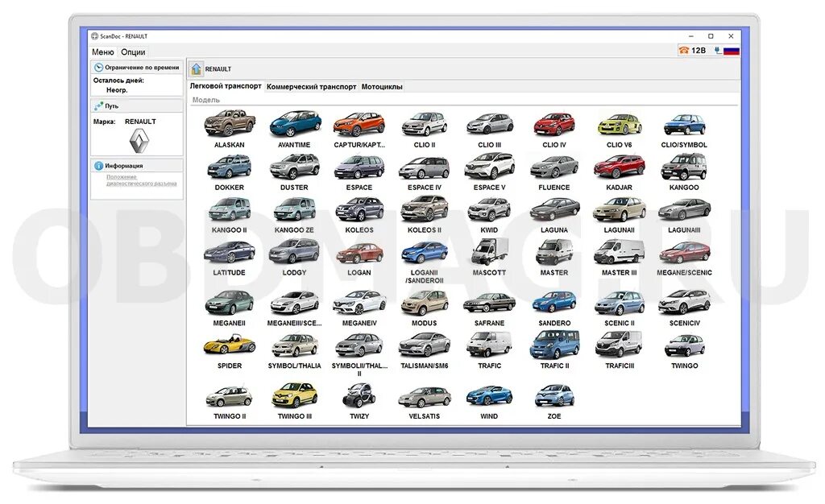
Task: Select the blue TRAFIC II van icon
Action: pyautogui.click(x=554, y=345)
